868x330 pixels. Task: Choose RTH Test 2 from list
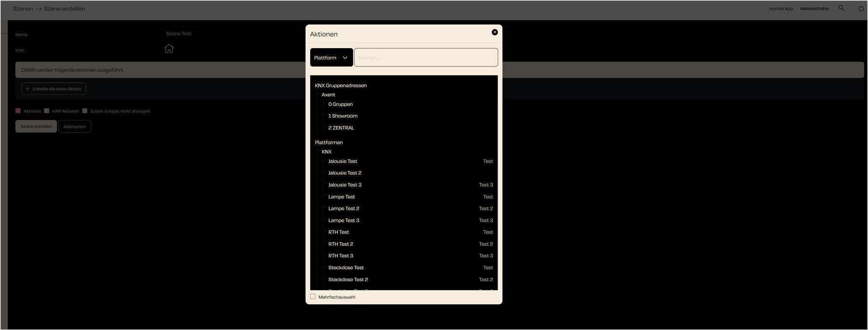pos(340,244)
